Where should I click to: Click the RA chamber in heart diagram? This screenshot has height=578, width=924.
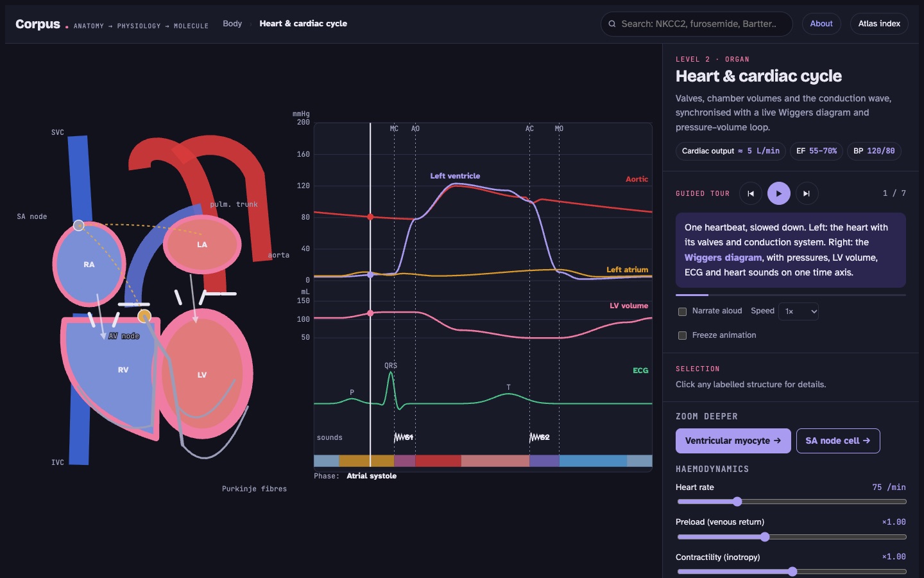[89, 264]
